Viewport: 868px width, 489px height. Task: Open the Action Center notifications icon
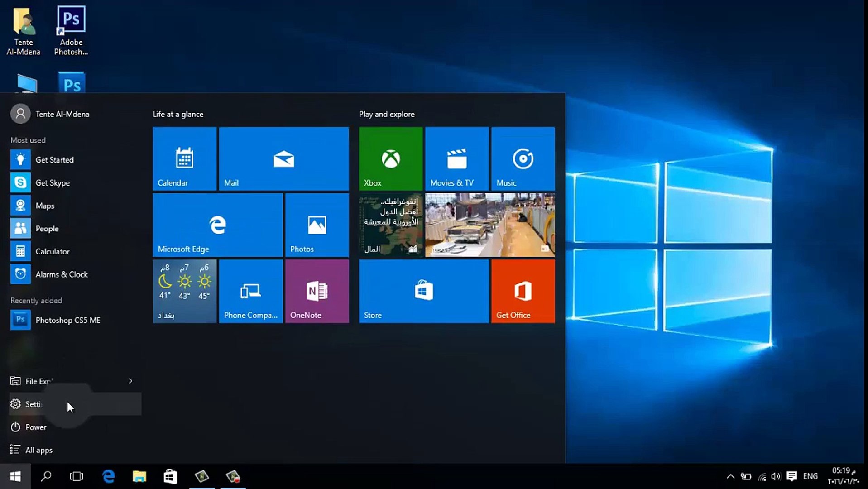tap(791, 476)
